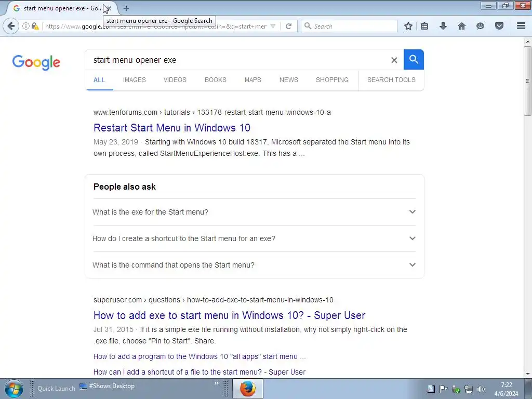Expand How do I create a shortcut question
This screenshot has height=399, width=532.
[254, 238]
